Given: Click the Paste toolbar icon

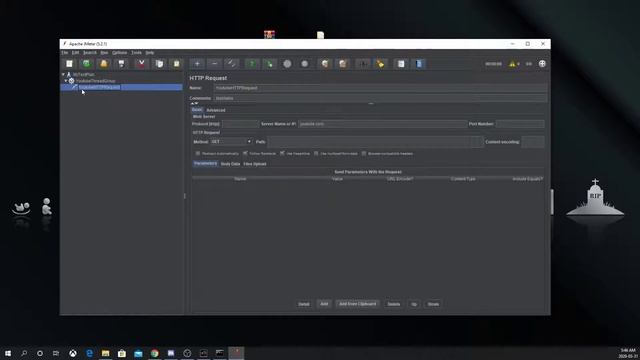Looking at the screenshot, I should click(x=176, y=64).
